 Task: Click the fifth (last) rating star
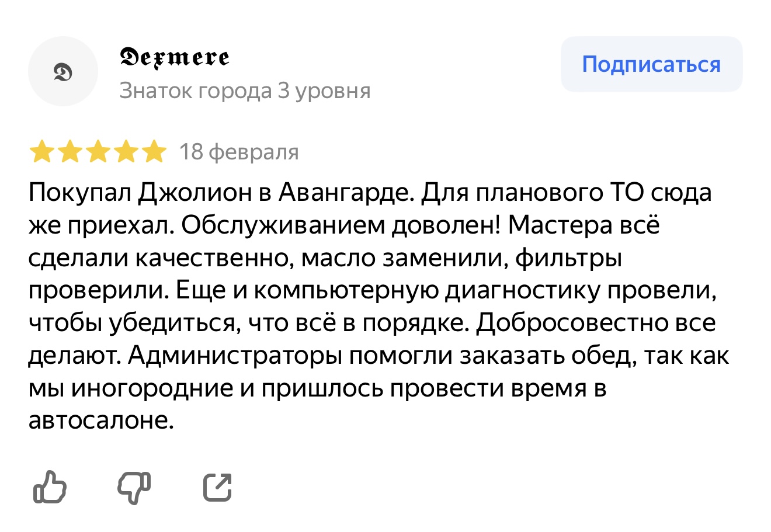pos(154,152)
